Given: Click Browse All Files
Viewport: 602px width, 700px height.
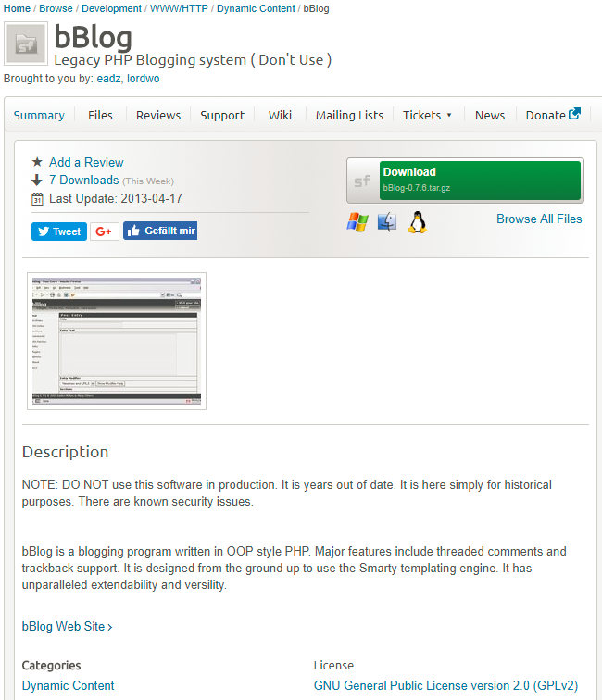Looking at the screenshot, I should click(539, 219).
